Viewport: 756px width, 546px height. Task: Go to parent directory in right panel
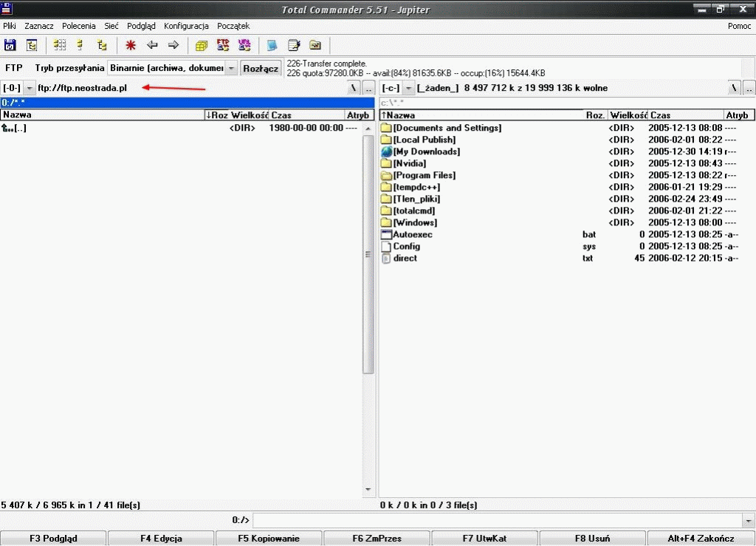coord(749,88)
